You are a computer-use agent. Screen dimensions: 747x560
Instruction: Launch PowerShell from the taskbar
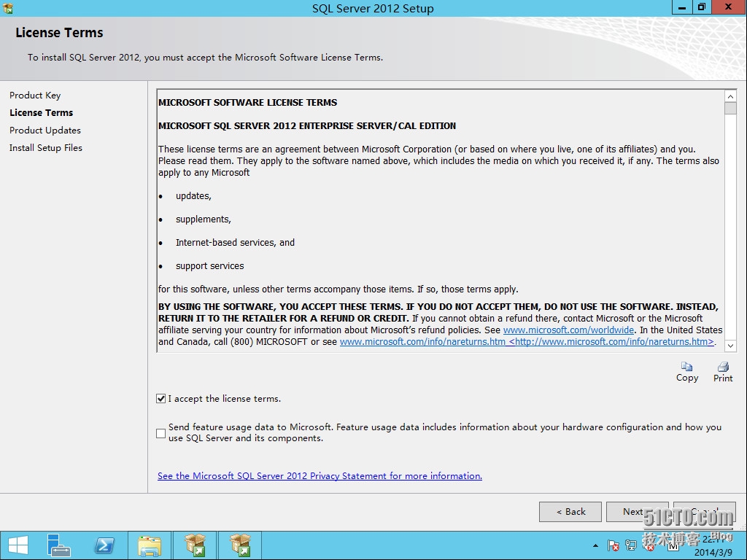(x=104, y=545)
